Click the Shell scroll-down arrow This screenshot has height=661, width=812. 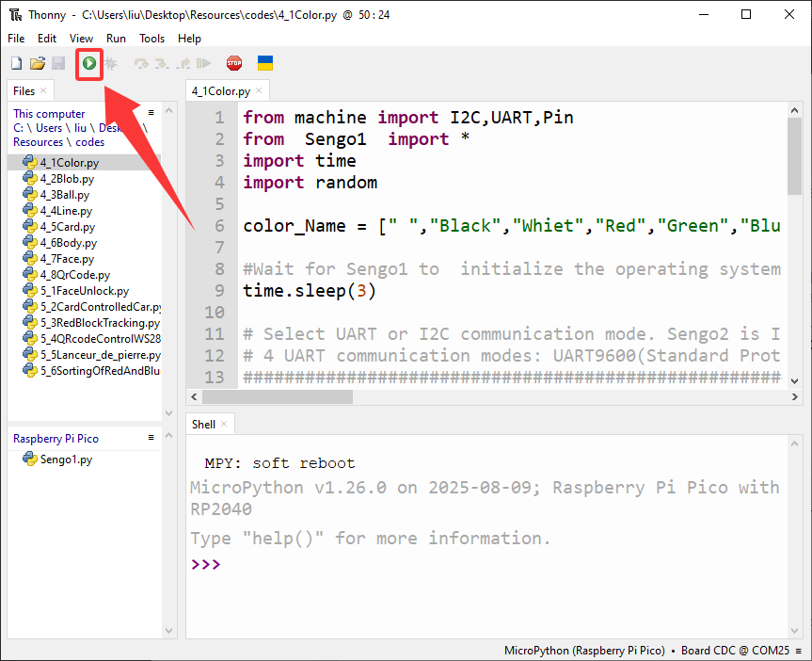pyautogui.click(x=795, y=631)
